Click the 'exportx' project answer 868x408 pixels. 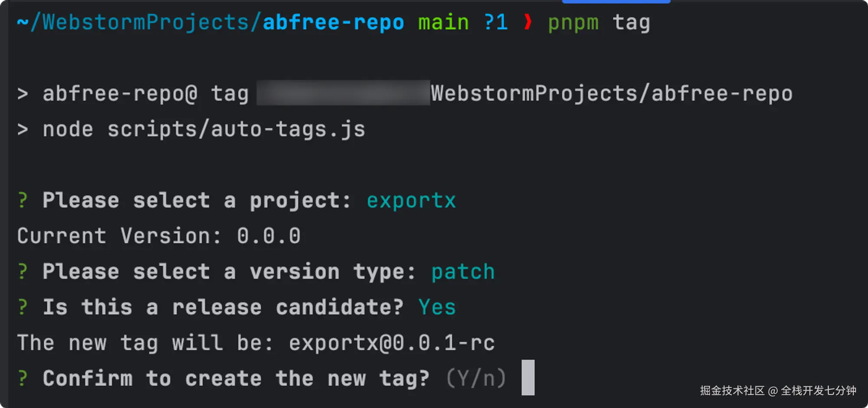coord(411,201)
